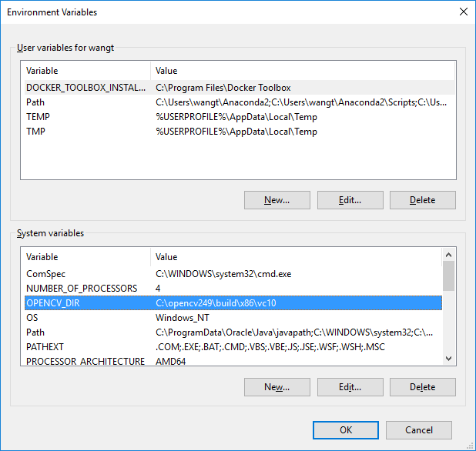Image resolution: width=476 pixels, height=451 pixels.
Task: Click New under User variables for wangt
Action: (277, 200)
